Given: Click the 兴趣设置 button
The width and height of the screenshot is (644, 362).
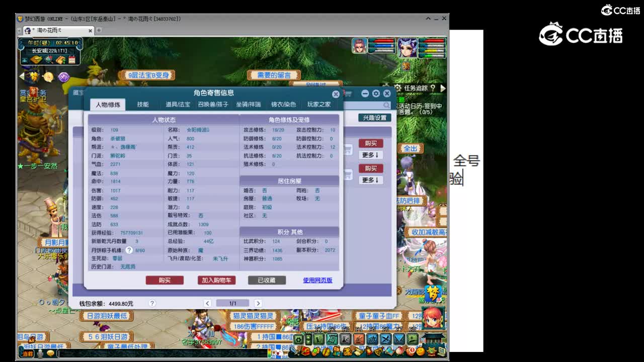Looking at the screenshot, I should 375,118.
